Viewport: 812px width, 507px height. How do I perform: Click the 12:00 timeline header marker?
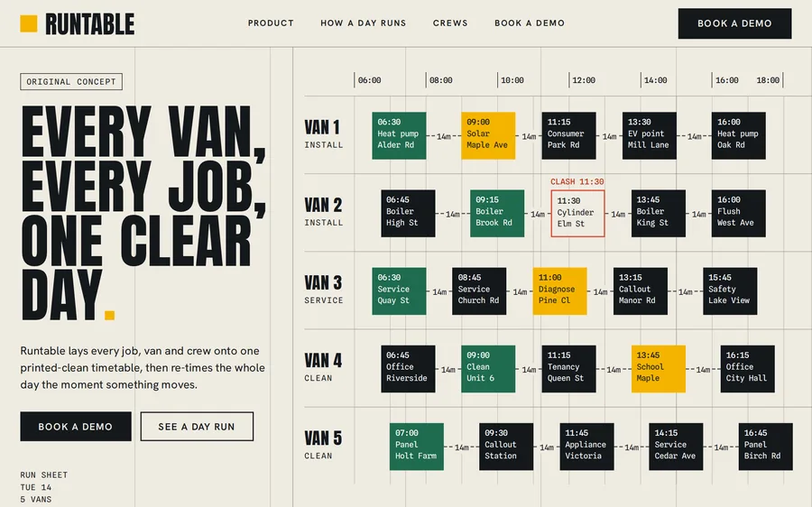(583, 80)
